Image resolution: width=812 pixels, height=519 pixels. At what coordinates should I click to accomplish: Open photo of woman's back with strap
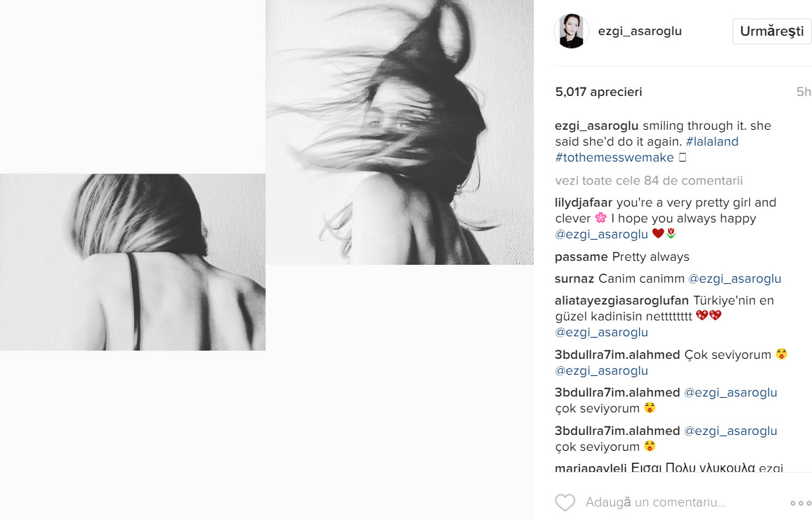click(x=132, y=262)
